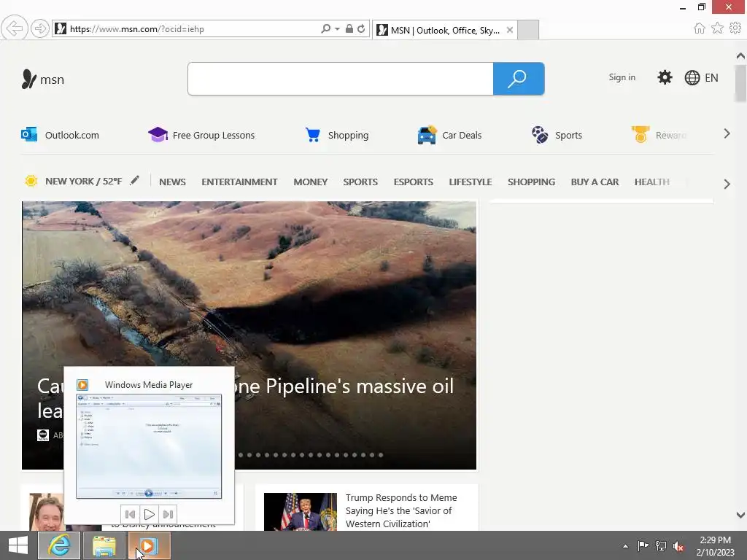This screenshot has height=560, width=747.
Task: Click Next in Media Player preview
Action: click(168, 514)
